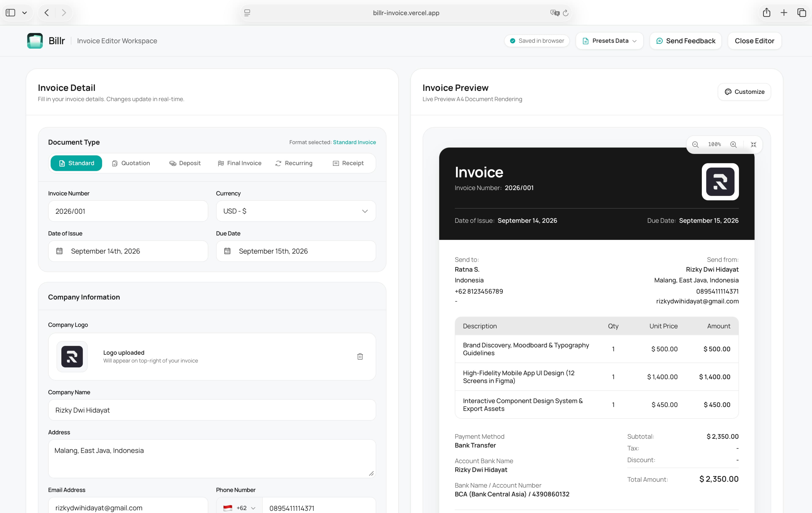Open the +62 country code dropdown
The width and height of the screenshot is (812, 513).
point(239,508)
